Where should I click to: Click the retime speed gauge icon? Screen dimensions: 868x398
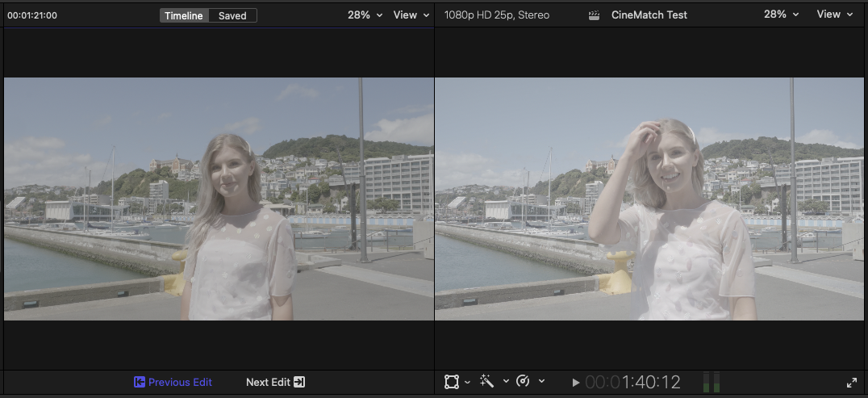pos(523,382)
